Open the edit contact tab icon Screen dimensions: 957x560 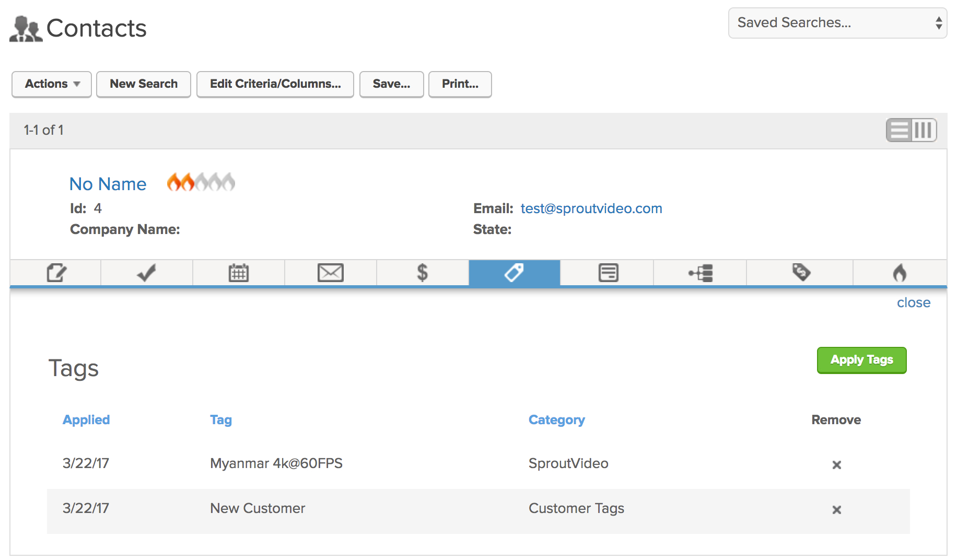pos(56,273)
